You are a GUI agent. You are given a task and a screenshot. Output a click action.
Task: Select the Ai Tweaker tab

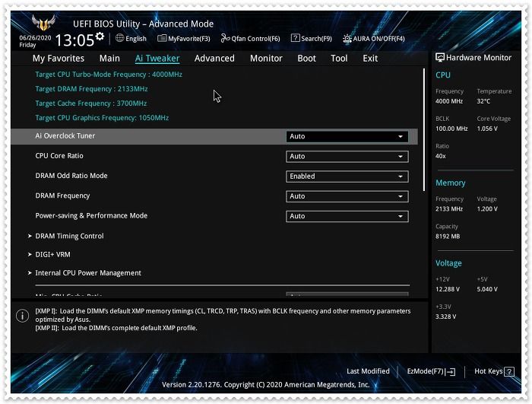[x=157, y=59]
